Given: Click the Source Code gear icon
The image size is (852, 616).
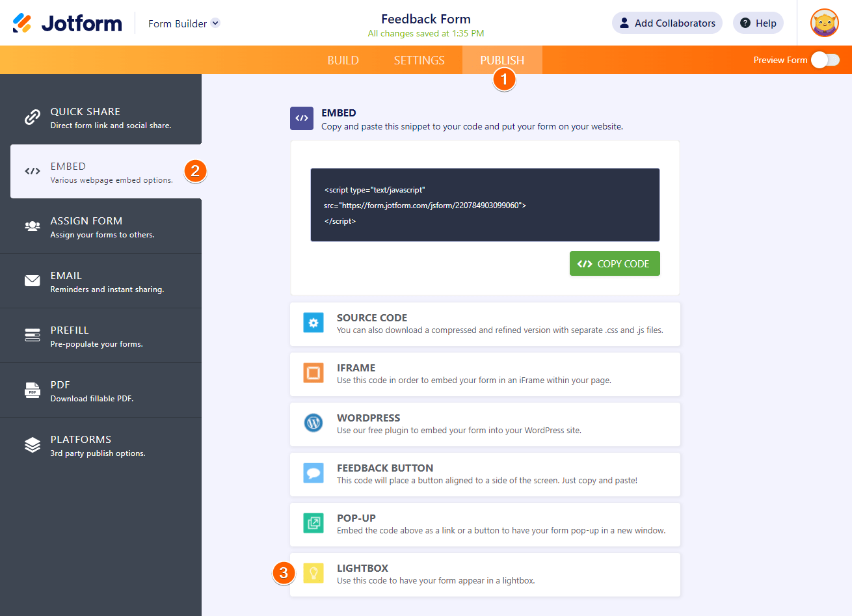Looking at the screenshot, I should pyautogui.click(x=313, y=323).
